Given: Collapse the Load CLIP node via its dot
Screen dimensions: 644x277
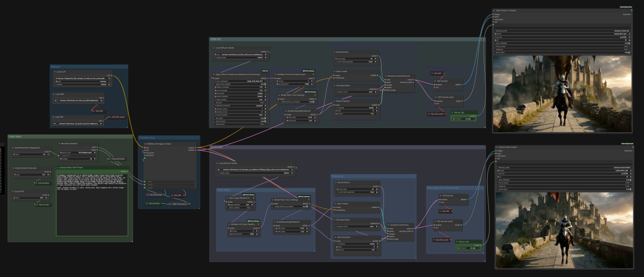Looking at the screenshot, I should pyautogui.click(x=55, y=72).
